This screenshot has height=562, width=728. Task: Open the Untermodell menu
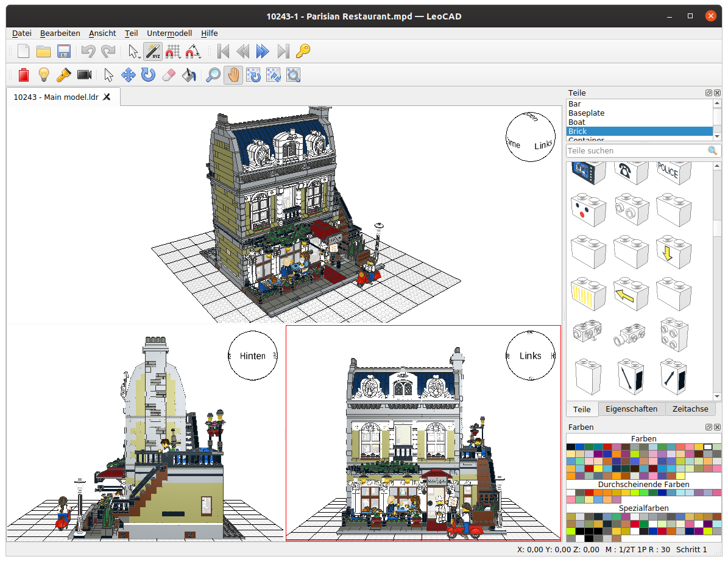point(169,33)
